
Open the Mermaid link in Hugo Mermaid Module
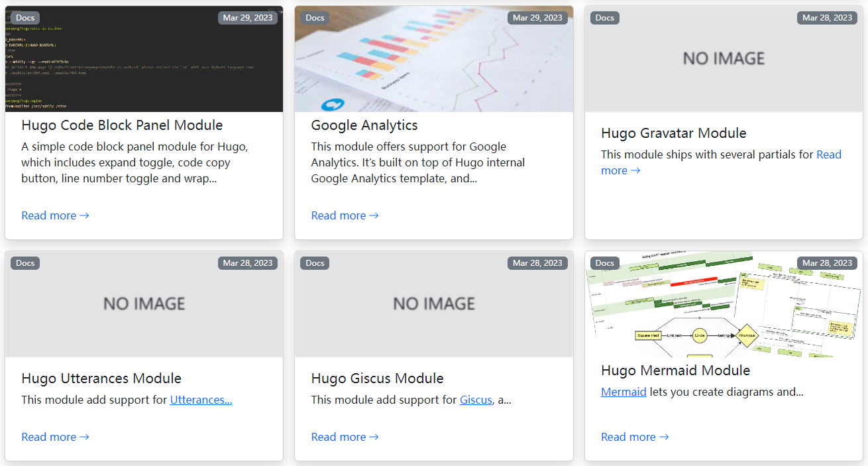click(x=623, y=391)
